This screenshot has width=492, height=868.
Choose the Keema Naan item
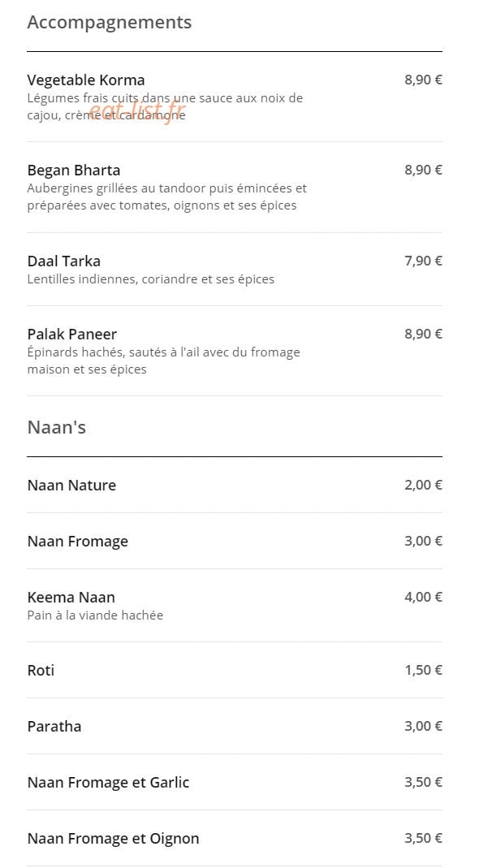71,598
